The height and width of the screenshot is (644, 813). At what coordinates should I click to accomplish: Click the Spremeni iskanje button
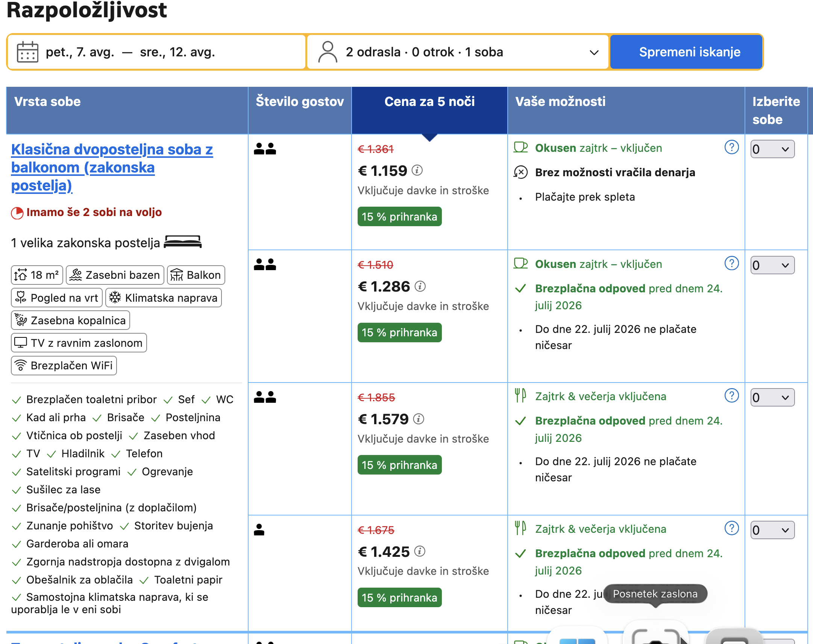(690, 52)
